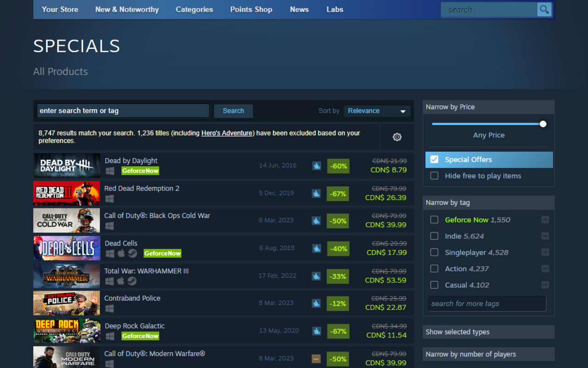Viewport: 588px width, 368px height.
Task: Click the blue Search button
Action: click(233, 111)
